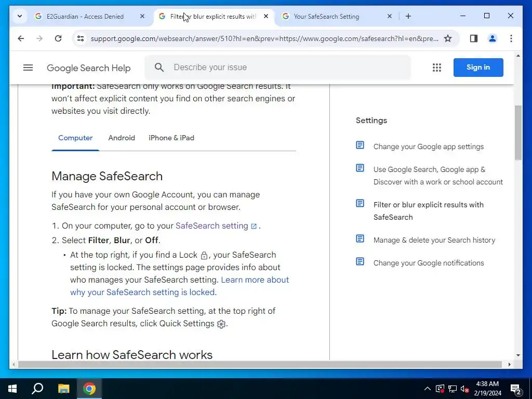532x399 pixels.
Task: Open a new browser tab
Action: 408,16
